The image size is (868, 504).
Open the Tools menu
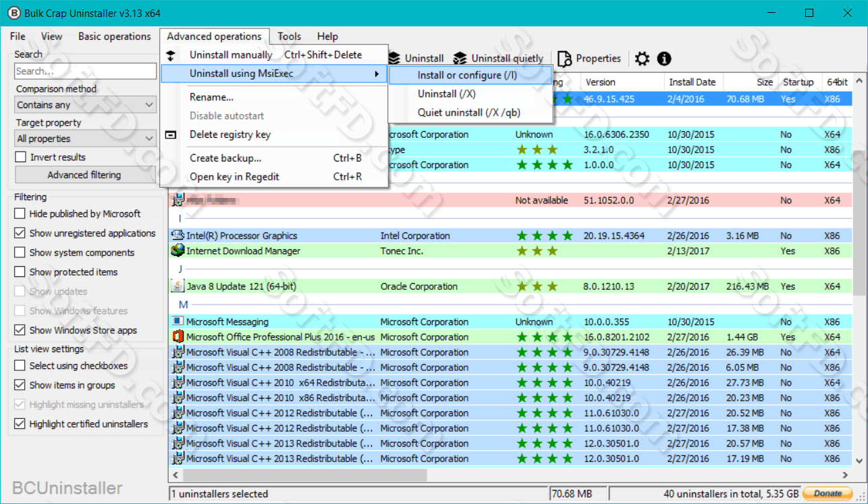pyautogui.click(x=290, y=36)
